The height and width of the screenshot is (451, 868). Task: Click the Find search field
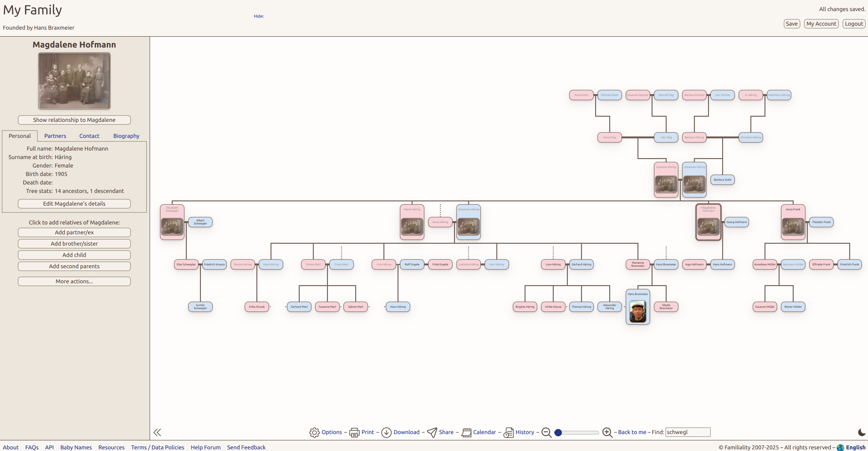[x=688, y=432]
